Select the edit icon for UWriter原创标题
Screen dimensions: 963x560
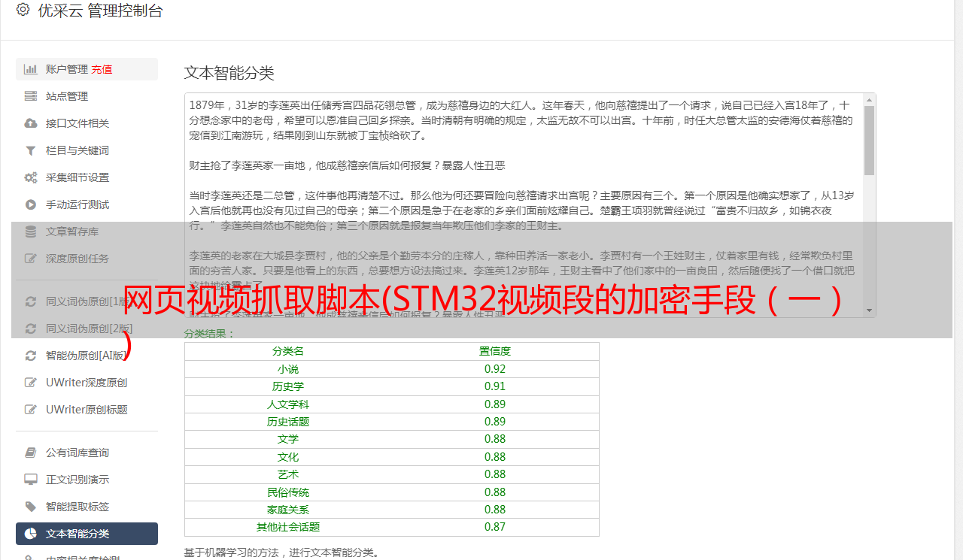31,410
